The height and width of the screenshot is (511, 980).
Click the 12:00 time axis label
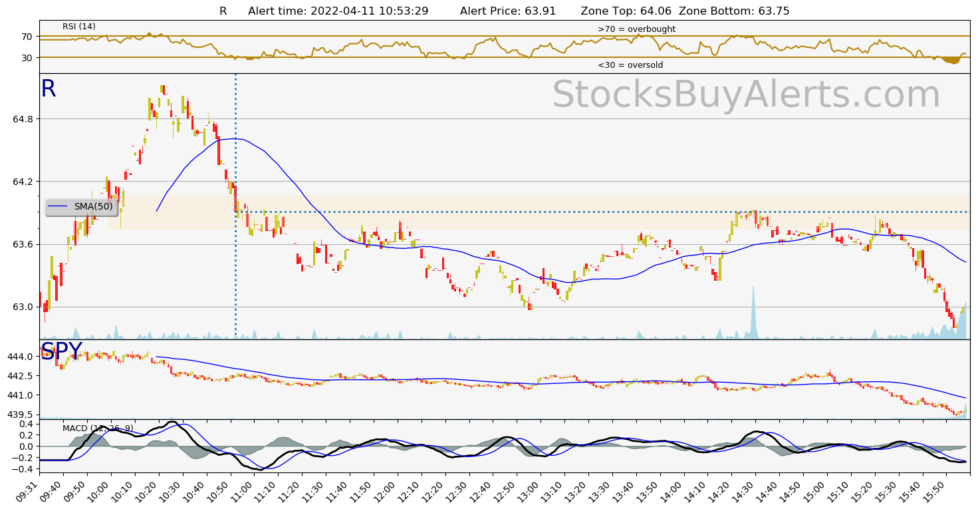pyautogui.click(x=386, y=490)
